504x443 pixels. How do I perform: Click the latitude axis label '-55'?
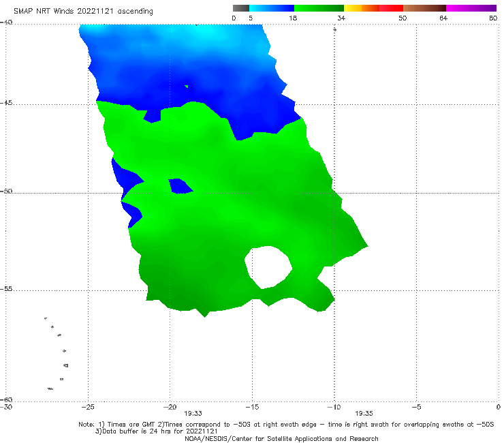[x=6, y=289]
